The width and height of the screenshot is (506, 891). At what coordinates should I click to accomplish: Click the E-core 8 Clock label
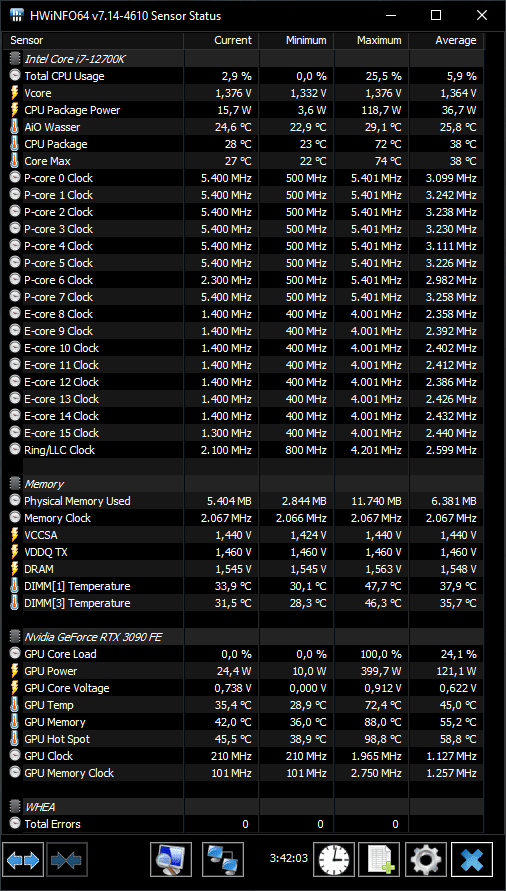coord(59,314)
